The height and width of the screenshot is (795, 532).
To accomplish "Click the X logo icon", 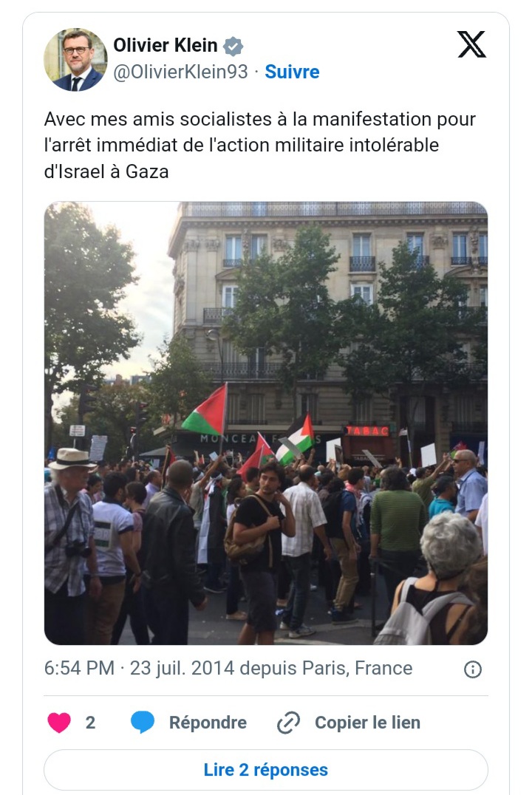I will click(471, 44).
